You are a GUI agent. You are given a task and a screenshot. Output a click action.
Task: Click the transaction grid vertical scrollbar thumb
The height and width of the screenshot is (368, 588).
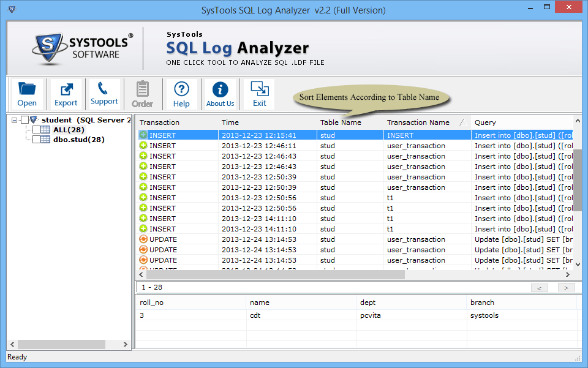click(x=578, y=180)
